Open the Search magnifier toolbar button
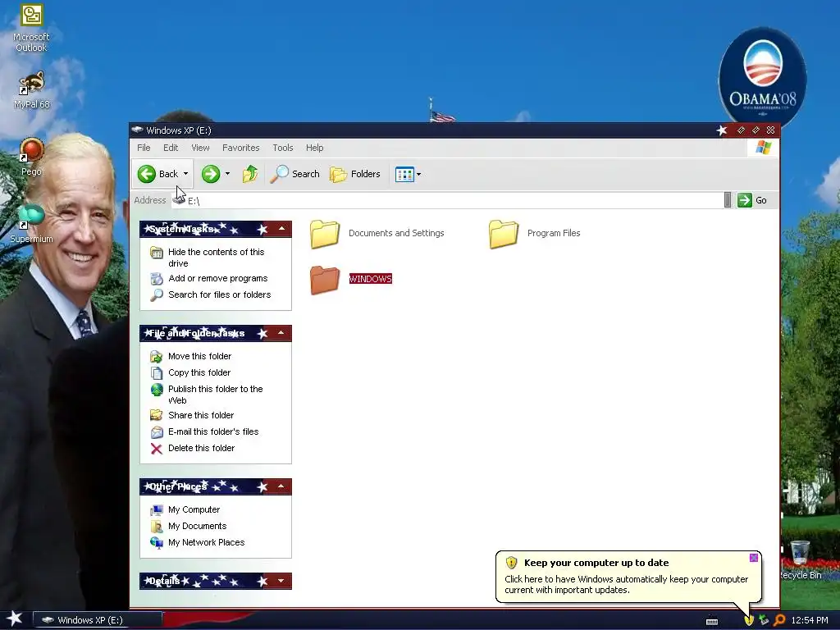Screen dimensions: 840x630 (294, 174)
